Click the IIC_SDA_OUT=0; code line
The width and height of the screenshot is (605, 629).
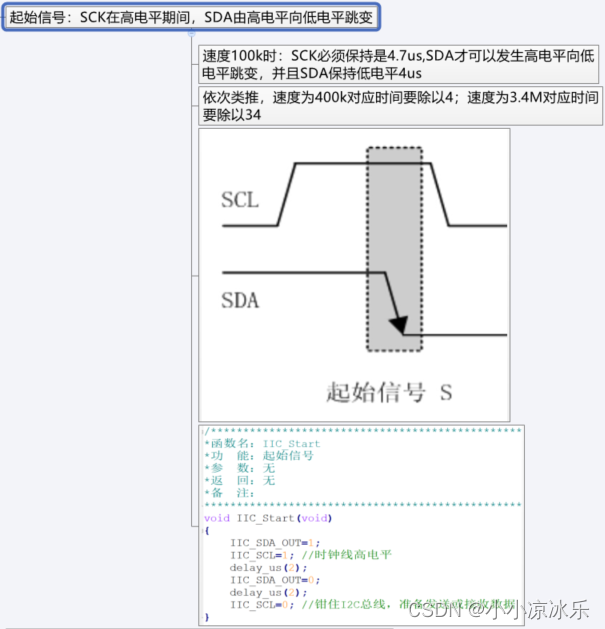pyautogui.click(x=275, y=580)
